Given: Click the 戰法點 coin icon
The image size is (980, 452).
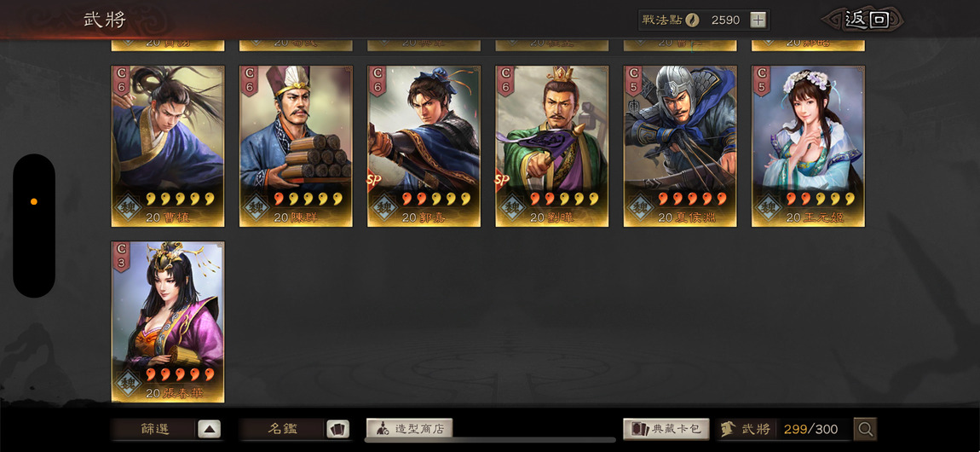Looking at the screenshot, I should tap(692, 20).
